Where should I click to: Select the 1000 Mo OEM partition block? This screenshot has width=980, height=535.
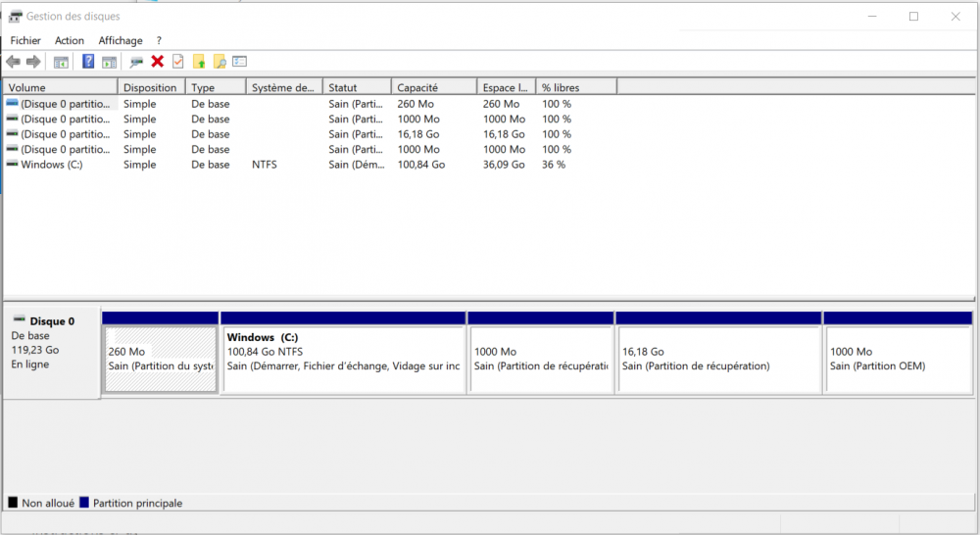897,360
